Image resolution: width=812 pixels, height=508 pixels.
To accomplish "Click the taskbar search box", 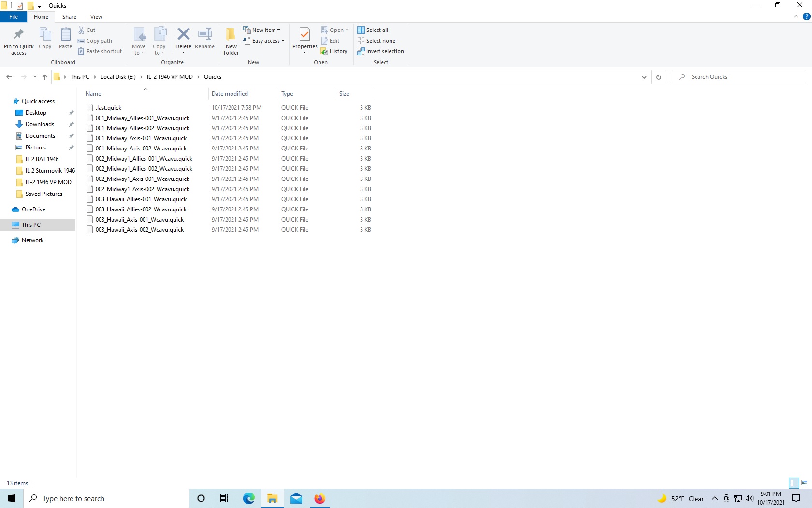I will (106, 498).
